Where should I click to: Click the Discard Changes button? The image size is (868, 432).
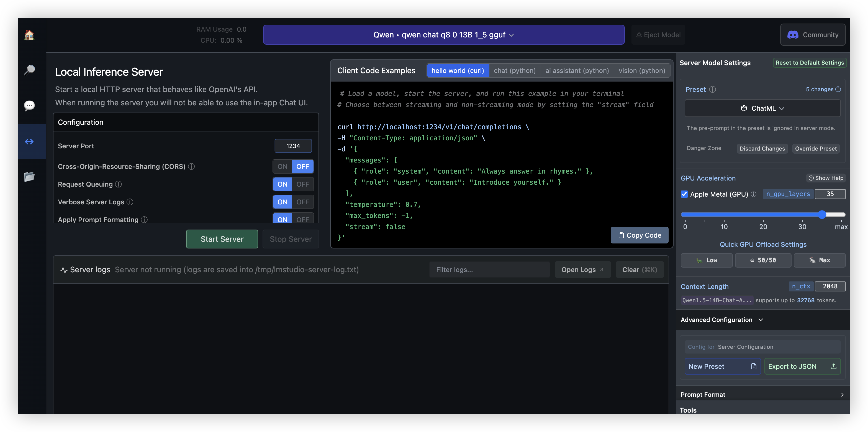click(762, 148)
